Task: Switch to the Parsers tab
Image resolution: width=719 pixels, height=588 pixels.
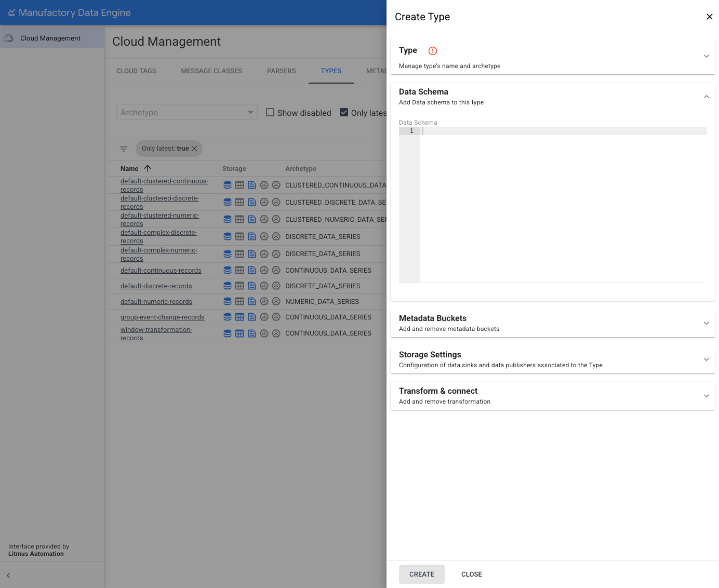Action: tap(281, 71)
